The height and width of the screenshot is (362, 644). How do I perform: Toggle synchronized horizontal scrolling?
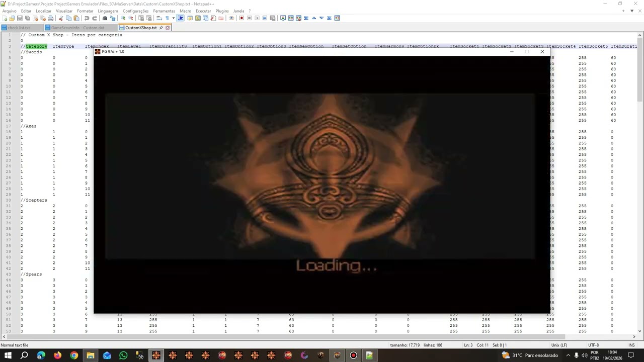[x=148, y=18]
